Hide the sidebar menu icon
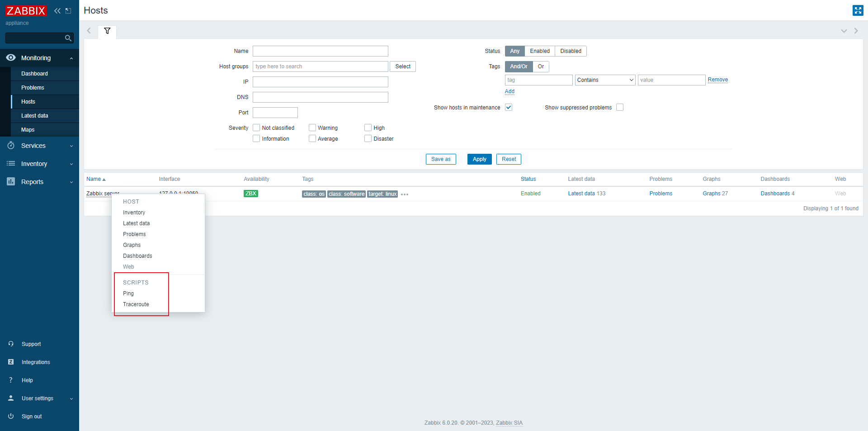This screenshot has height=431, width=868. click(68, 11)
